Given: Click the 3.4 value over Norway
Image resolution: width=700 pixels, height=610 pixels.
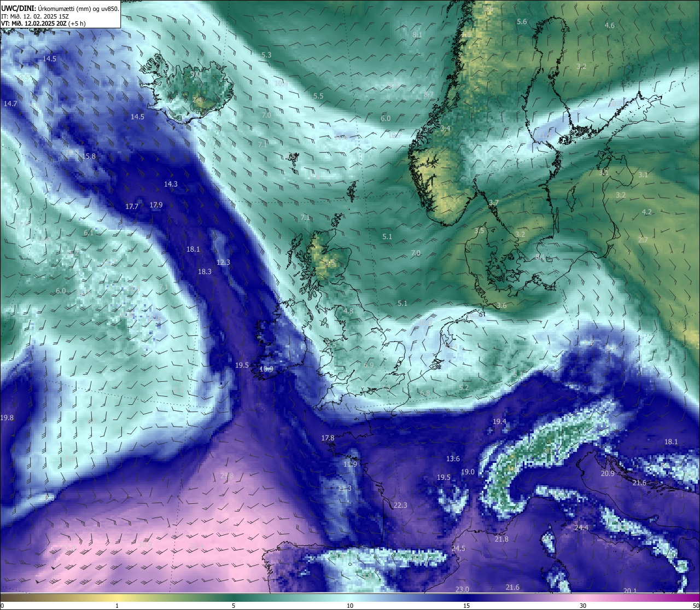Looking at the screenshot, I should (445, 128).
